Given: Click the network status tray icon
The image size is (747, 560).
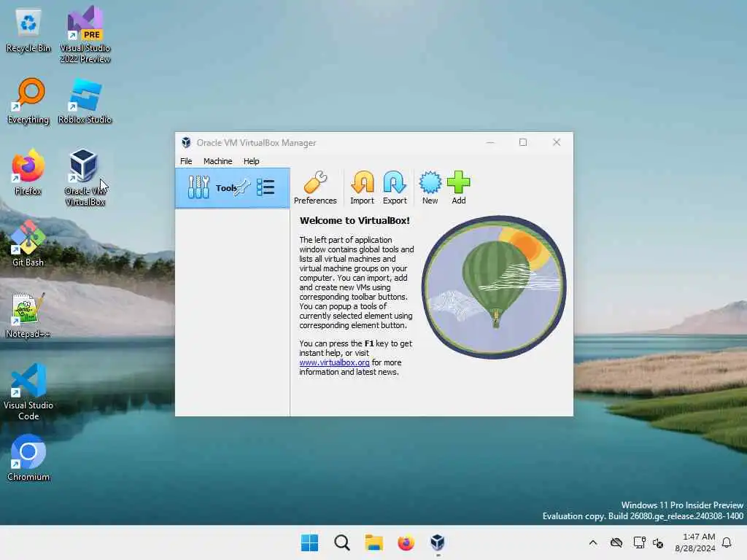Looking at the screenshot, I should [x=639, y=542].
